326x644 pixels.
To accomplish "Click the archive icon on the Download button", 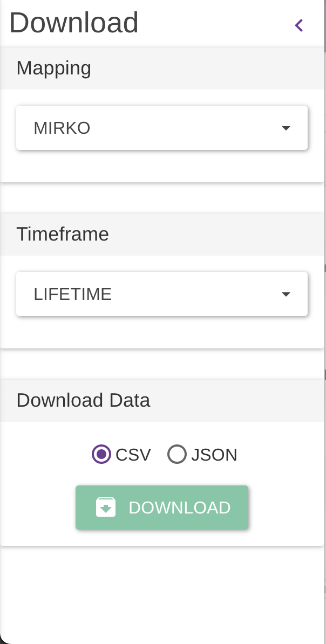I will pyautogui.click(x=106, y=508).
